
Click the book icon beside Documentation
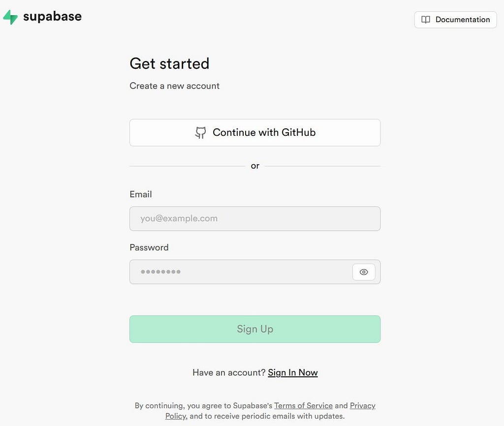[426, 20]
